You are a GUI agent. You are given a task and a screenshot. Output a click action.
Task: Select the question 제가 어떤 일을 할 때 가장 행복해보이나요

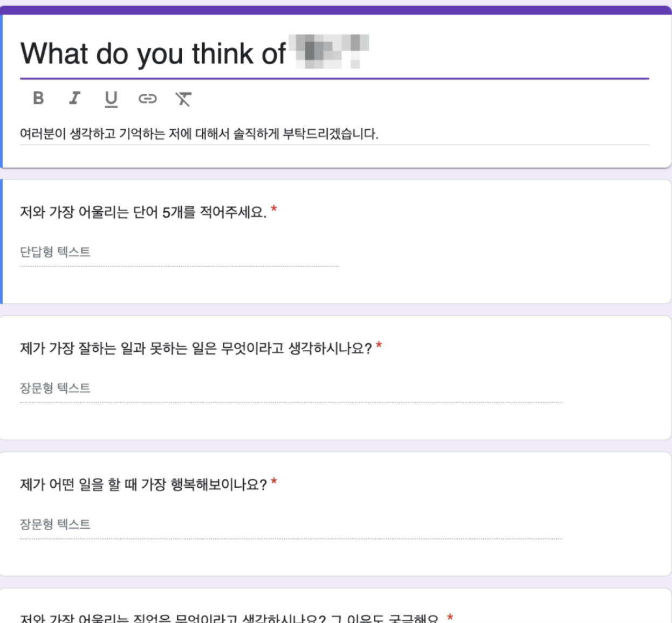point(143,484)
